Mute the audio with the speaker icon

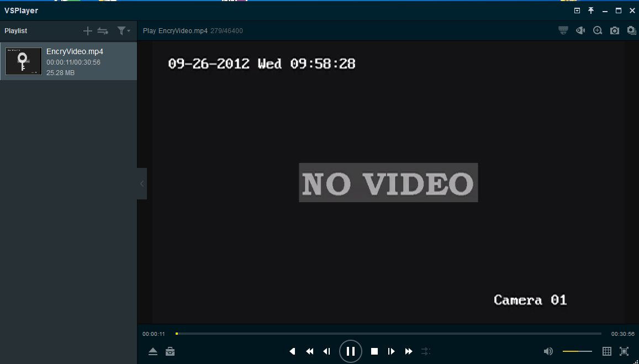(548, 351)
